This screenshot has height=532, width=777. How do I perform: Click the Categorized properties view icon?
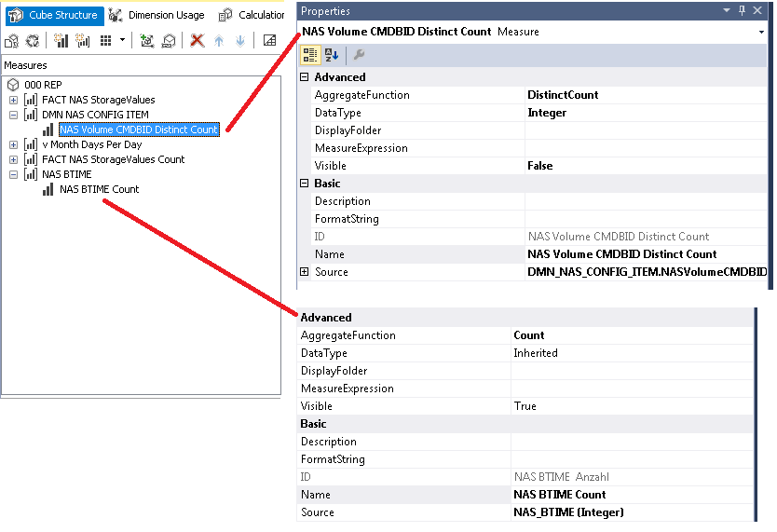310,54
